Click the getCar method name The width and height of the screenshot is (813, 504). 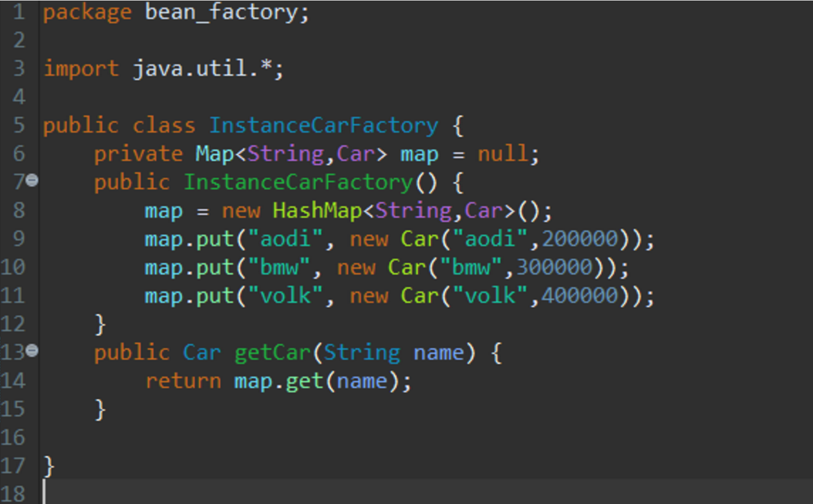272,353
